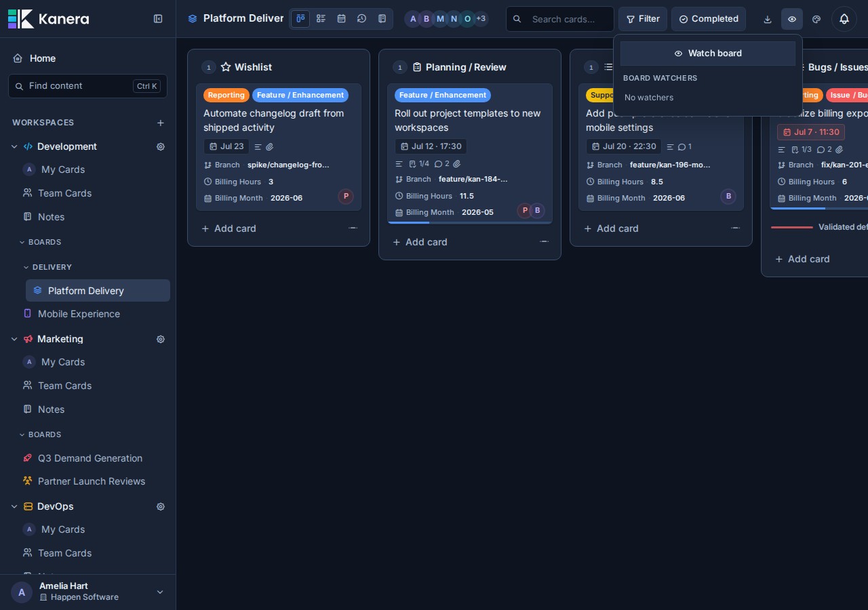
Task: Open Amelia Hart account dropdown
Action: [160, 592]
